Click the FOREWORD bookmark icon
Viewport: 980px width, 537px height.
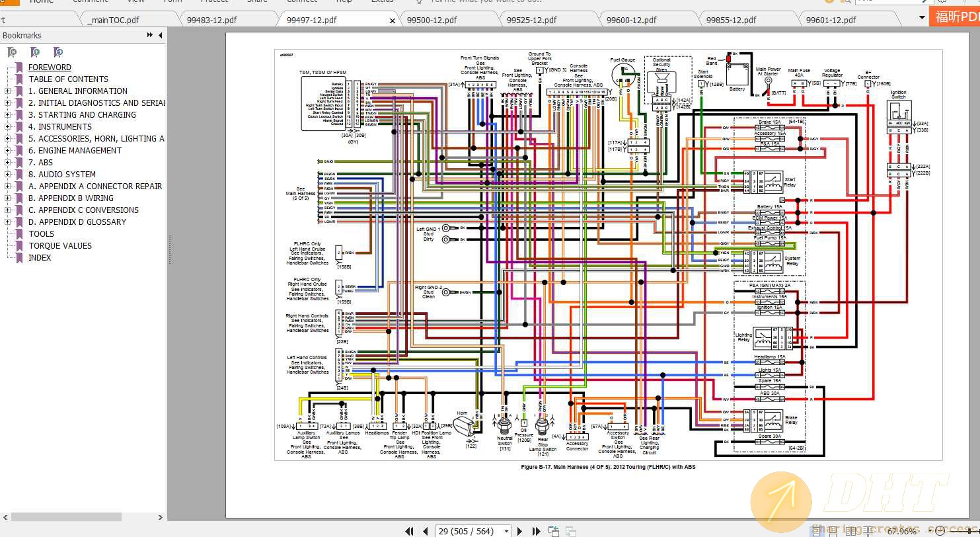(20, 67)
